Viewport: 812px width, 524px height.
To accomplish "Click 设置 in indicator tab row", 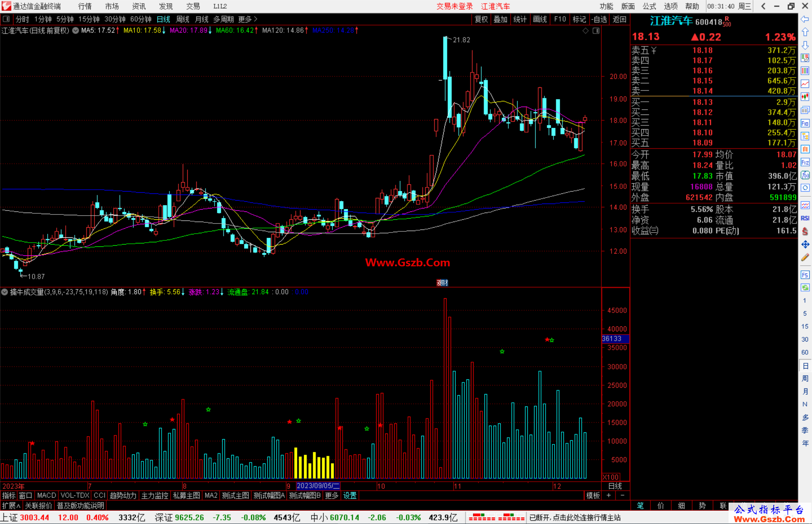I will tap(350, 495).
